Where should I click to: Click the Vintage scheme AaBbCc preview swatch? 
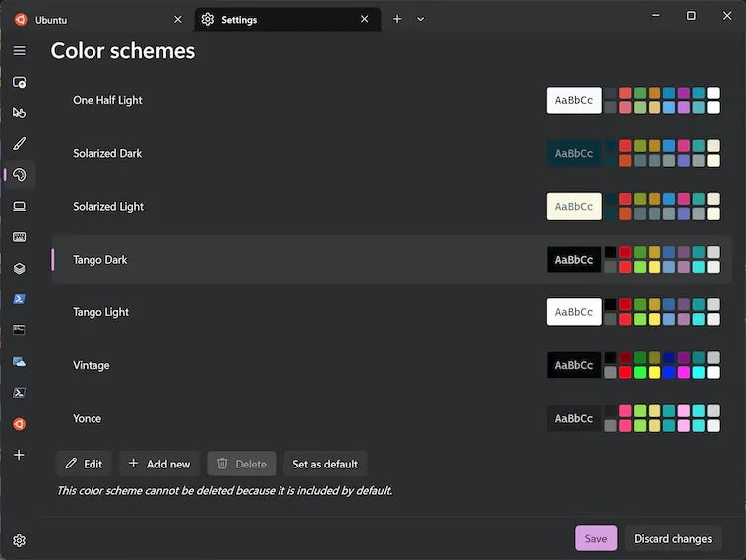(x=574, y=365)
